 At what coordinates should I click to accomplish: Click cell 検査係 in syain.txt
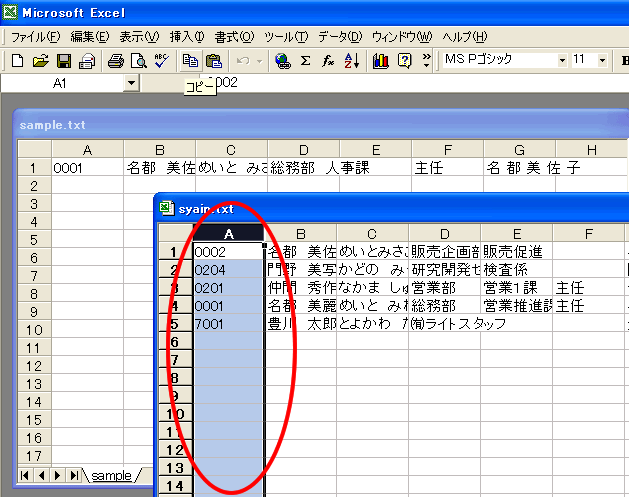(x=516, y=270)
